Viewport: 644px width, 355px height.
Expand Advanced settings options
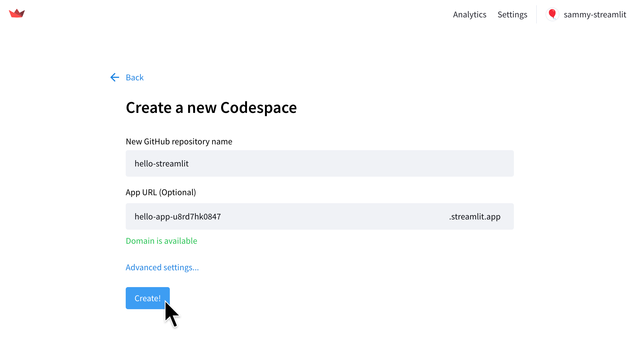pos(162,267)
